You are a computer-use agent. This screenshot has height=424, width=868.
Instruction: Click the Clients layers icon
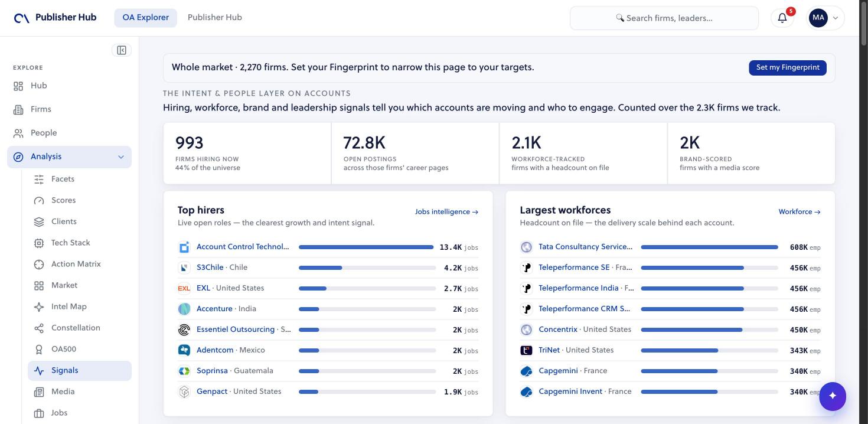39,221
